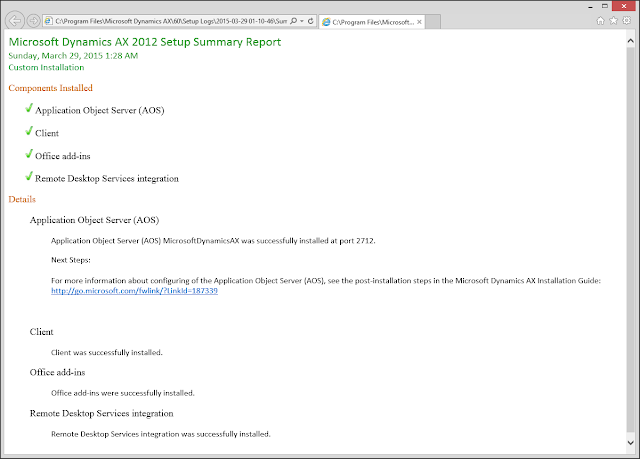The width and height of the screenshot is (640, 459).
Task: Open the address bar autocomplete dropdown arrow
Action: [302, 21]
